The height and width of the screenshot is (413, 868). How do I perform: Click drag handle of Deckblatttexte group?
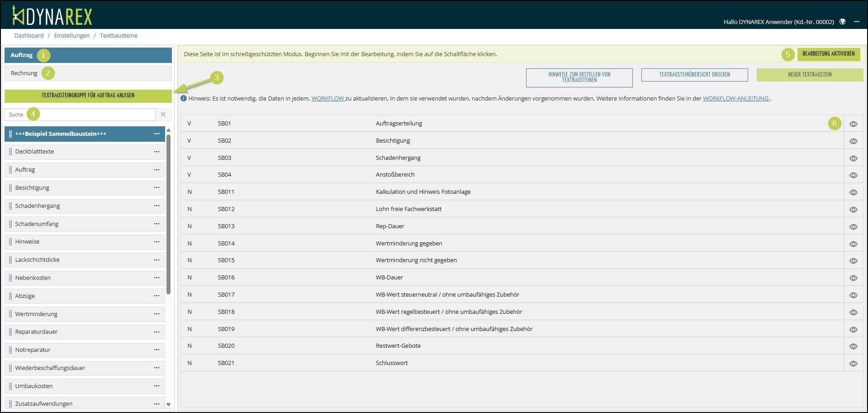[x=10, y=152]
